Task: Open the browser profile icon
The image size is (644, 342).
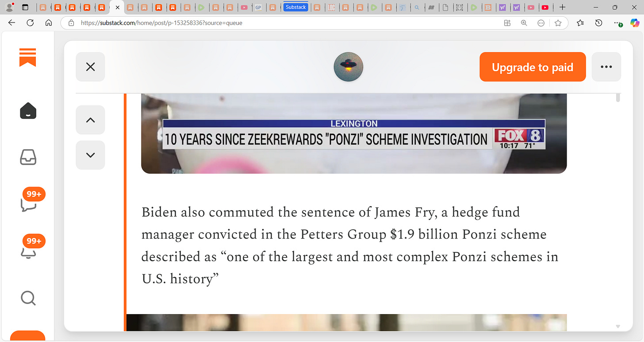Action: 8,7
